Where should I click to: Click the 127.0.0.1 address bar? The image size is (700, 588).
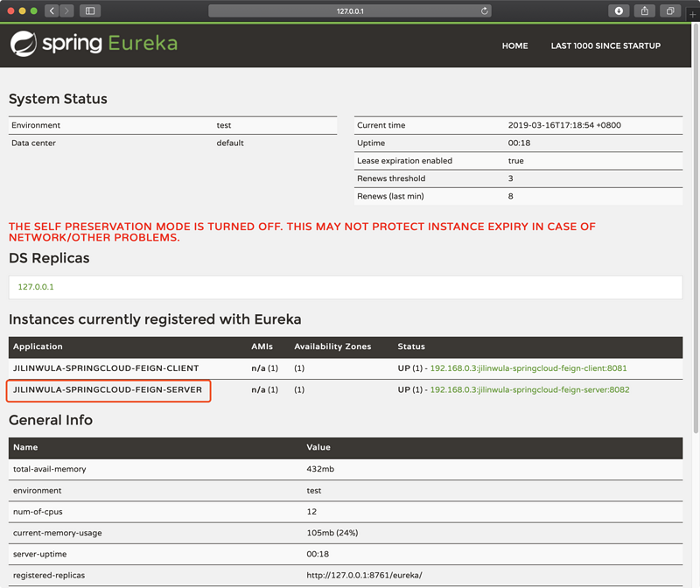350,10
